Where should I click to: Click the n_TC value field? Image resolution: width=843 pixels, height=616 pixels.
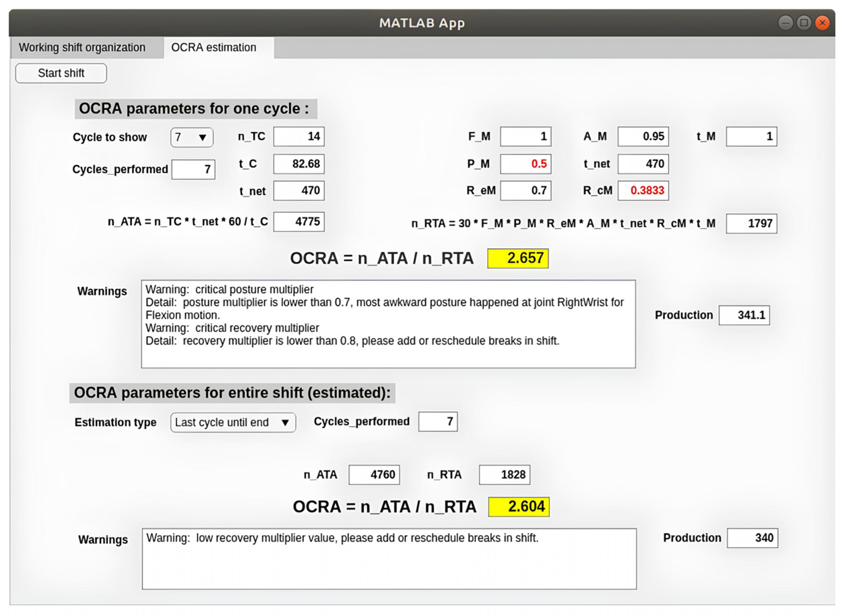point(299,136)
